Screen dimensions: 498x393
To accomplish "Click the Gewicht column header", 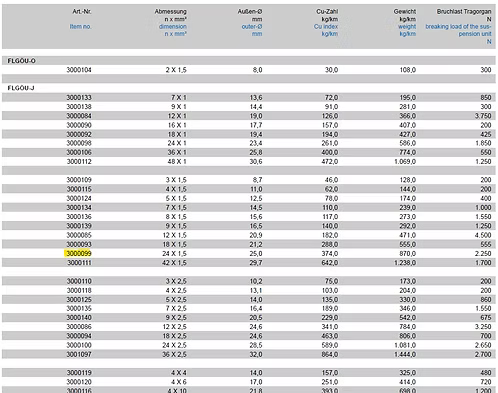I will [405, 12].
